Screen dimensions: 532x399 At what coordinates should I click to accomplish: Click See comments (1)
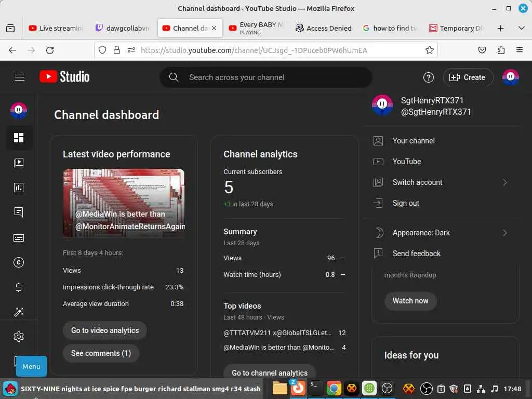[x=101, y=353]
